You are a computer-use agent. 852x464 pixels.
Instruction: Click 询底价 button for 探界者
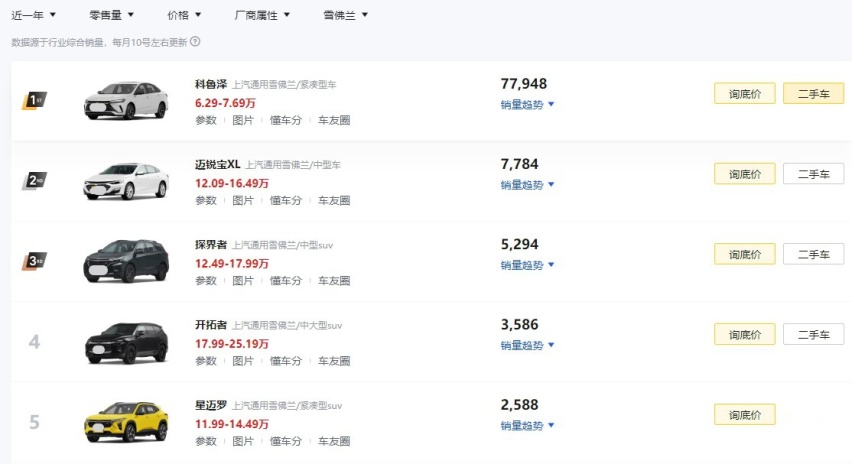pyautogui.click(x=744, y=254)
